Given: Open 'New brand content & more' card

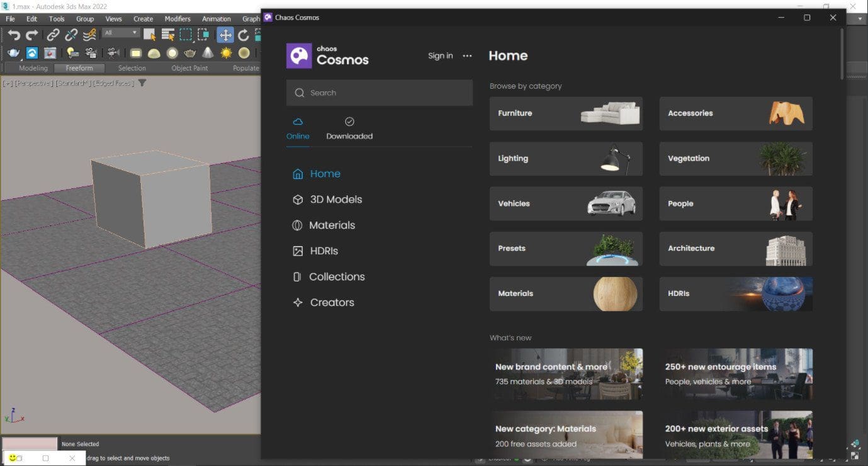Looking at the screenshot, I should pyautogui.click(x=566, y=374).
